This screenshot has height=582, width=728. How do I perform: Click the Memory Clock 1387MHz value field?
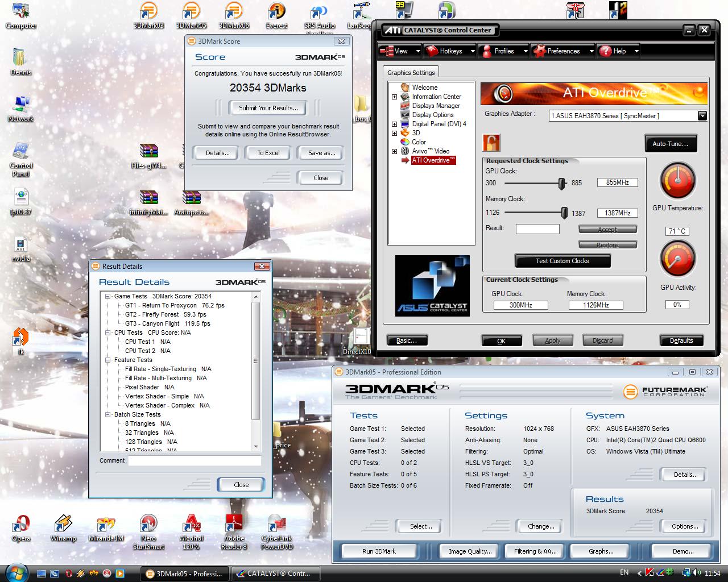(617, 213)
